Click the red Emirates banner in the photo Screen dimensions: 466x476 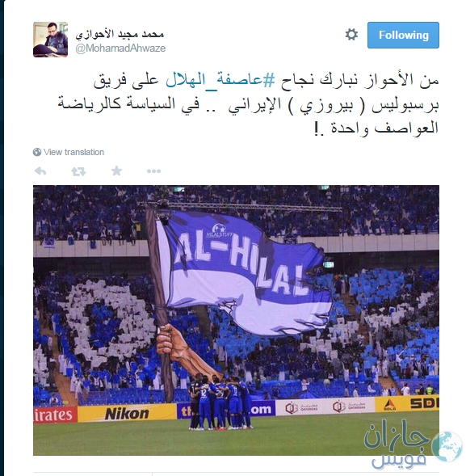click(x=55, y=415)
